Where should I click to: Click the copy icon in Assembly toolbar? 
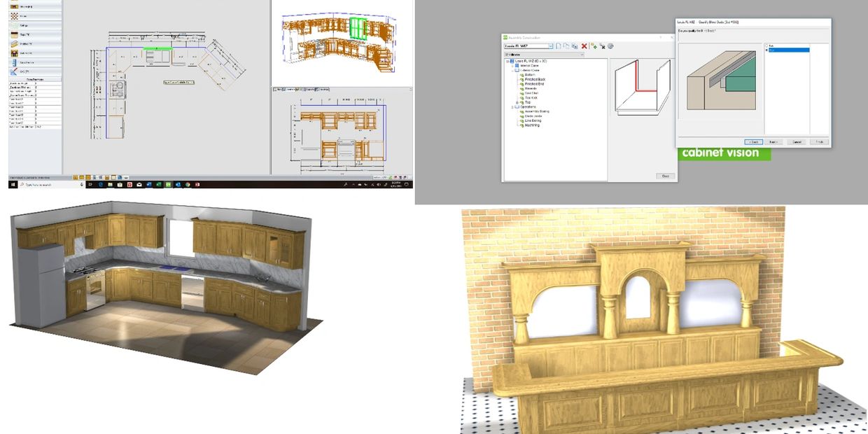click(566, 46)
